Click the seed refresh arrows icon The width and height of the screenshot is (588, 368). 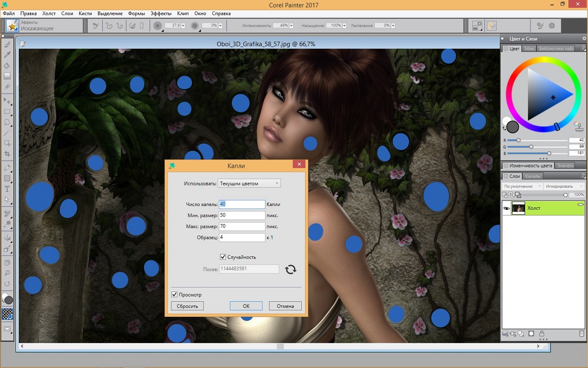[x=290, y=269]
